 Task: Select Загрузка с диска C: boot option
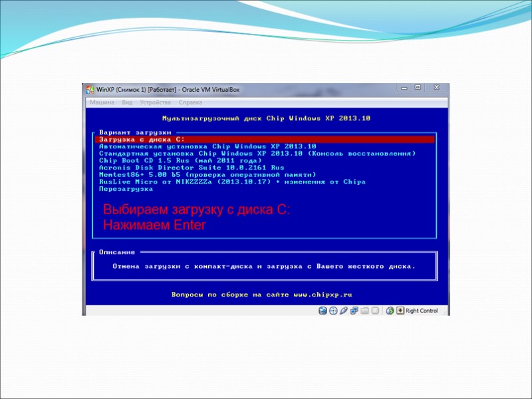click(265, 140)
